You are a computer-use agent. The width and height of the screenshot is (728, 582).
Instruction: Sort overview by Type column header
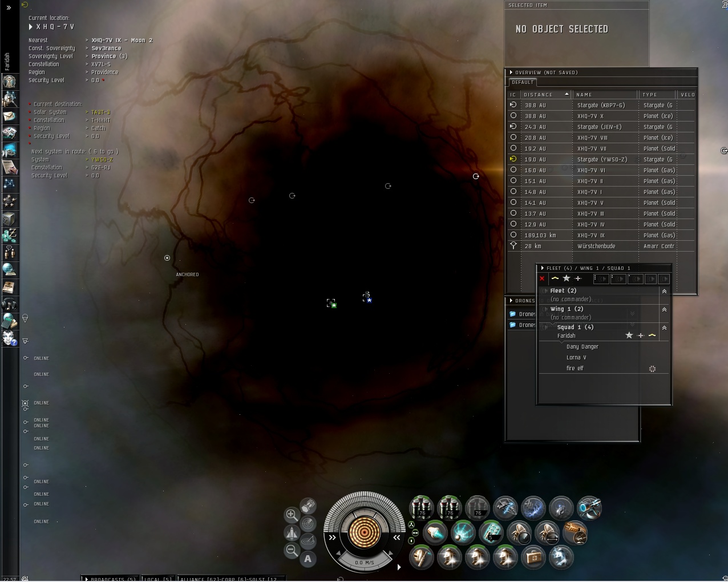coord(657,94)
